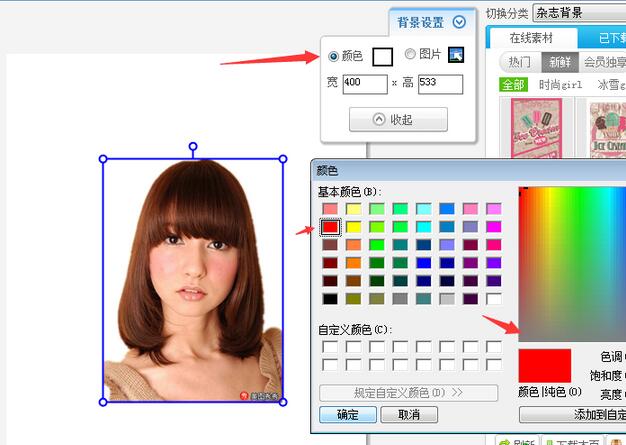This screenshot has width=626, height=445.
Task: Click 取消 in the color dialog
Action: (409, 415)
